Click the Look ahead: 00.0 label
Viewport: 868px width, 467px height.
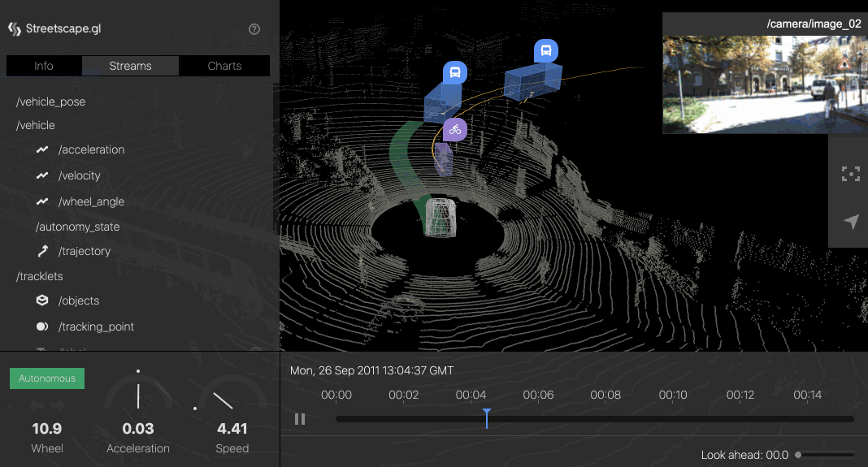(x=744, y=455)
